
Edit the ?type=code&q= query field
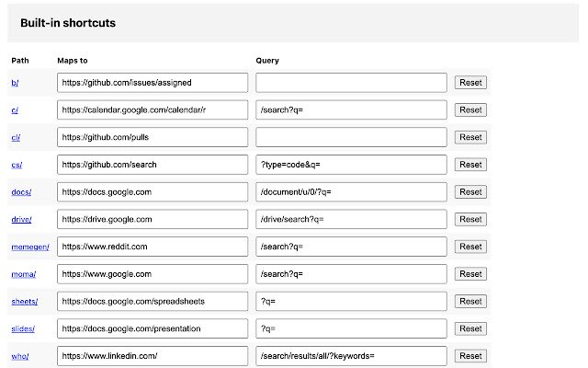click(x=351, y=165)
